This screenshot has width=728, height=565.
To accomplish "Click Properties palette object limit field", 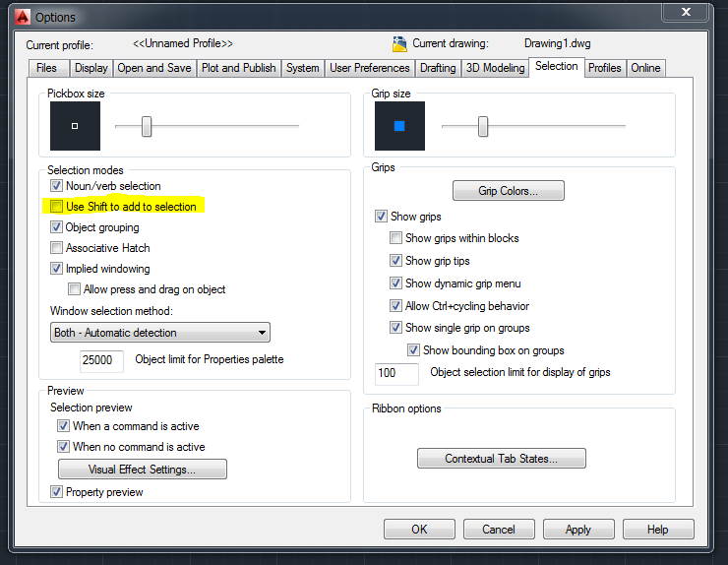I will tap(101, 360).
